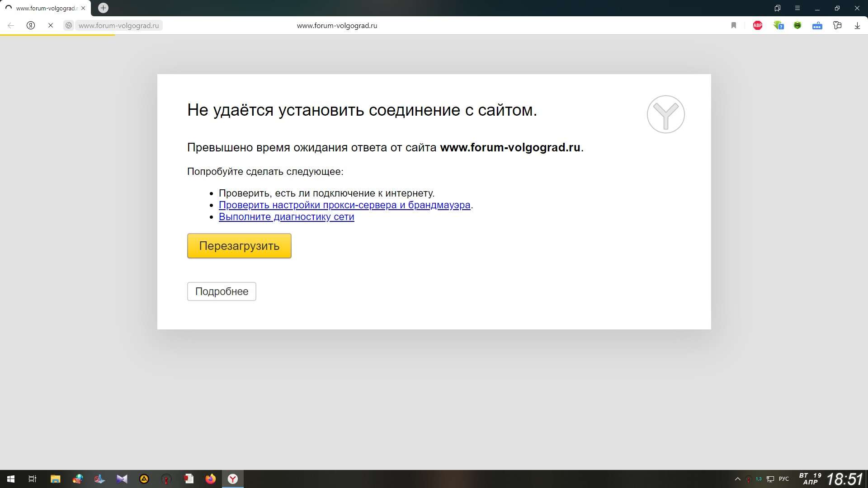Open the extensions collections icon
This screenshot has width=868, height=488.
pyautogui.click(x=837, y=26)
